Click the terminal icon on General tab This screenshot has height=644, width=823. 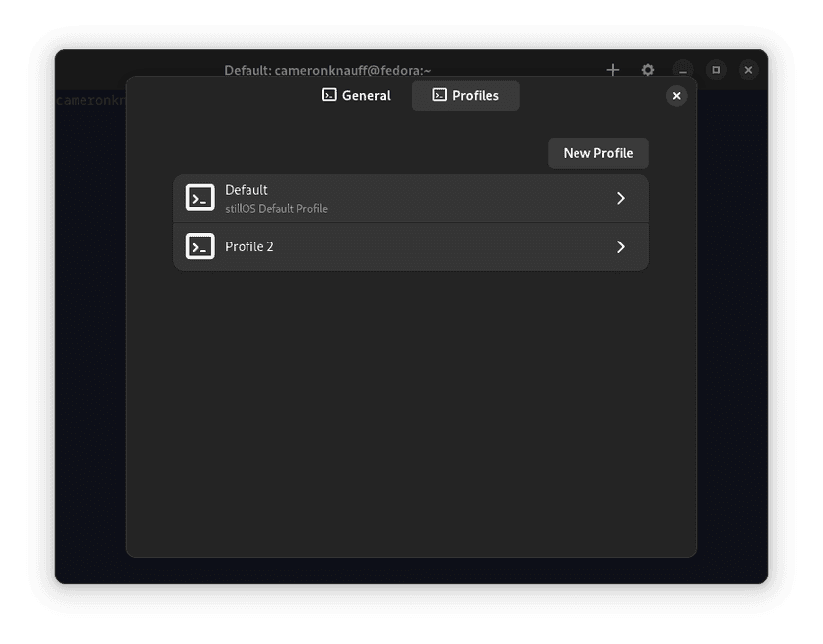pyautogui.click(x=329, y=95)
